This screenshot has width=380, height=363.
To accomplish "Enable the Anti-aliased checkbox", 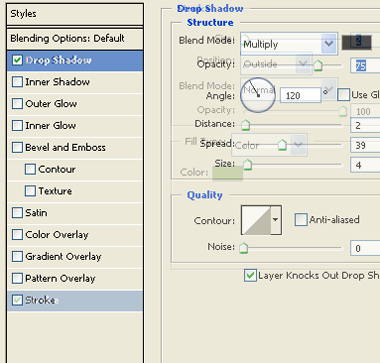I will (x=301, y=220).
